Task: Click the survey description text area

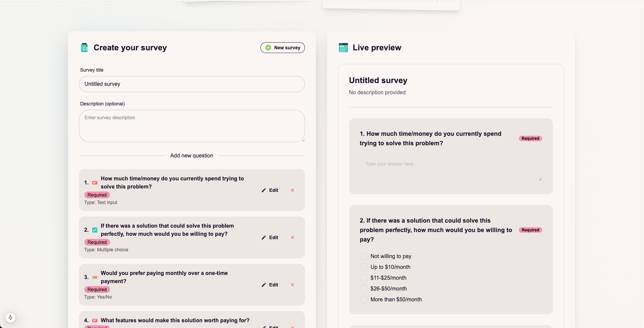Action: click(192, 126)
